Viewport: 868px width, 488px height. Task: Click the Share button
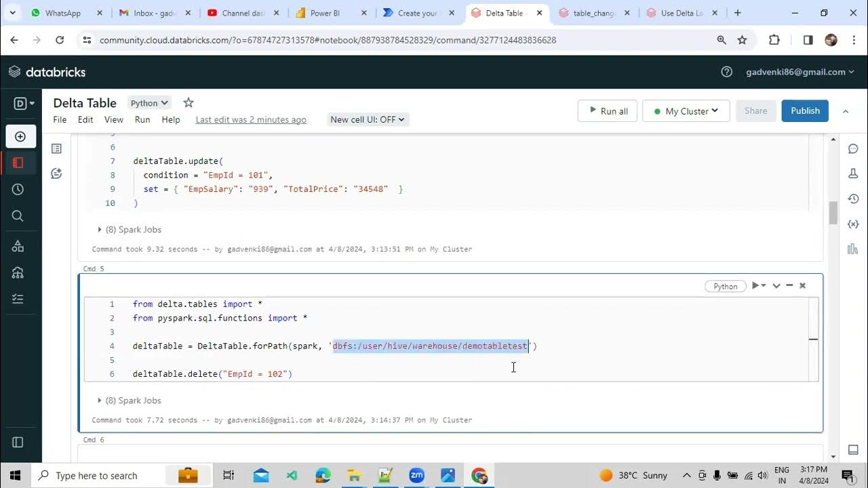point(755,110)
